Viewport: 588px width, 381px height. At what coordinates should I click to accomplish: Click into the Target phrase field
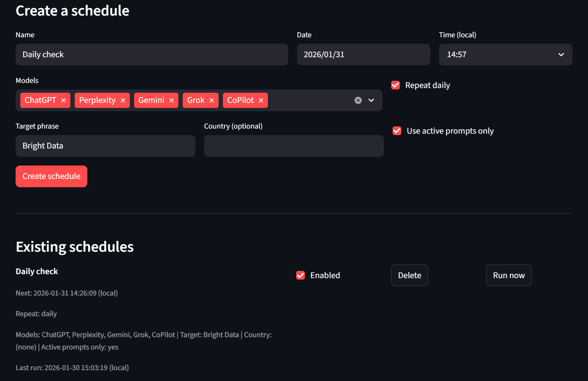pyautogui.click(x=105, y=146)
